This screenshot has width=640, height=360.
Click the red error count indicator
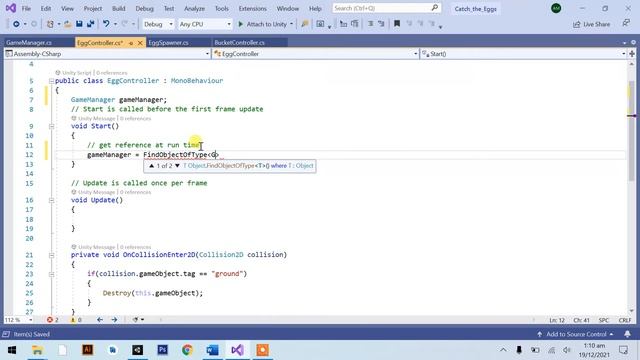pyautogui.click(x=52, y=320)
